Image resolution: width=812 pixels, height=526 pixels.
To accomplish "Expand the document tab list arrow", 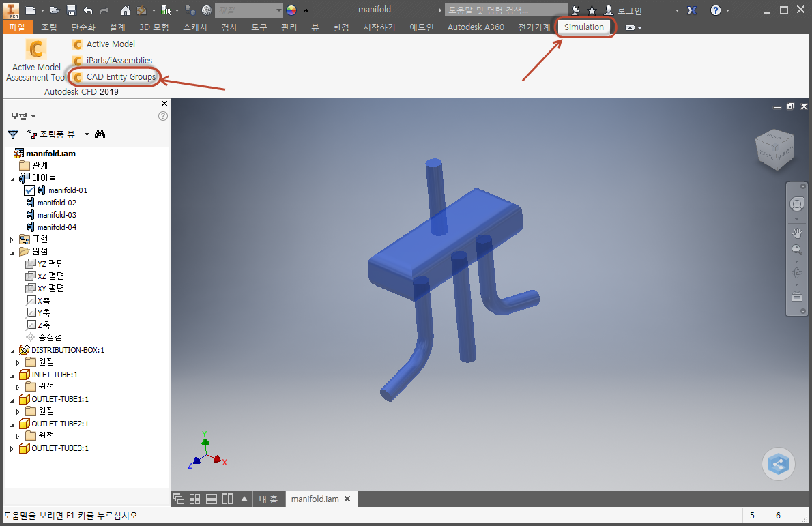I will click(244, 499).
